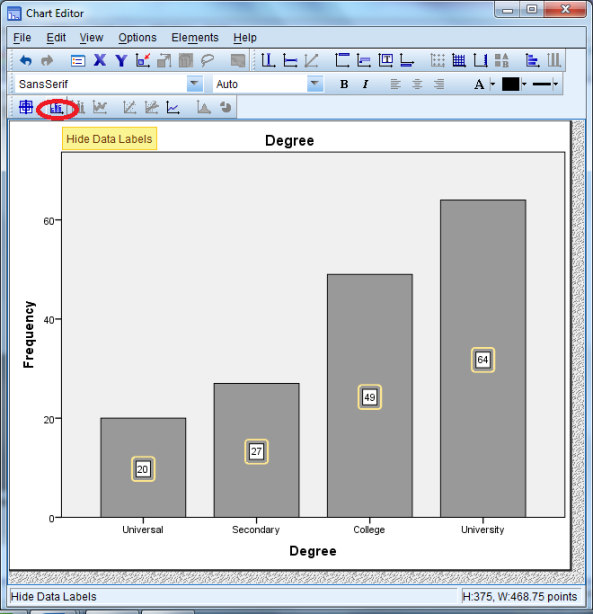
Task: Toggle Bold text formatting
Action: 344,84
